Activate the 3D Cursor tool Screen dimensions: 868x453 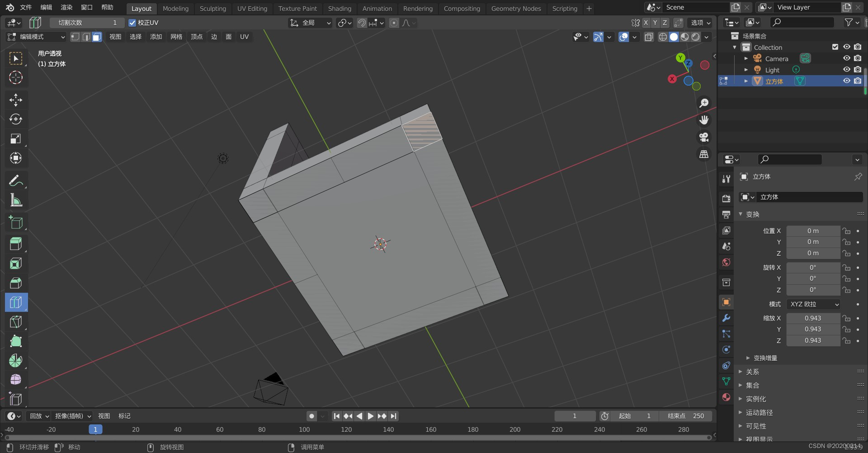(x=16, y=78)
